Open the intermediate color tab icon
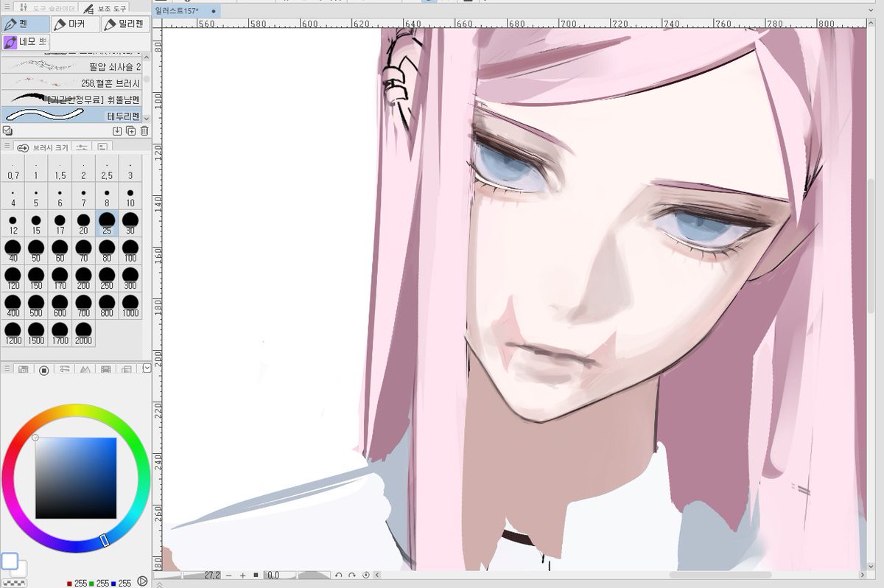The image size is (884, 588). point(85,369)
